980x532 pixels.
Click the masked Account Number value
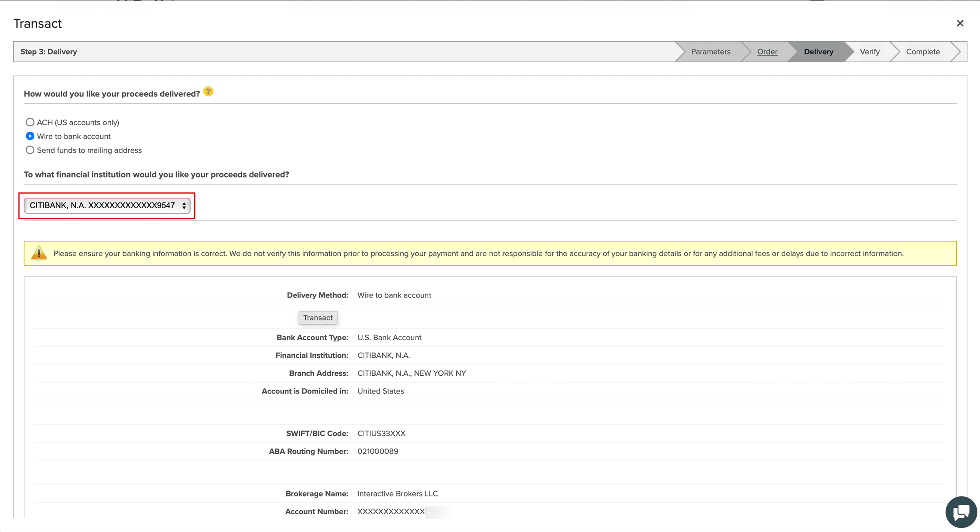coord(391,511)
